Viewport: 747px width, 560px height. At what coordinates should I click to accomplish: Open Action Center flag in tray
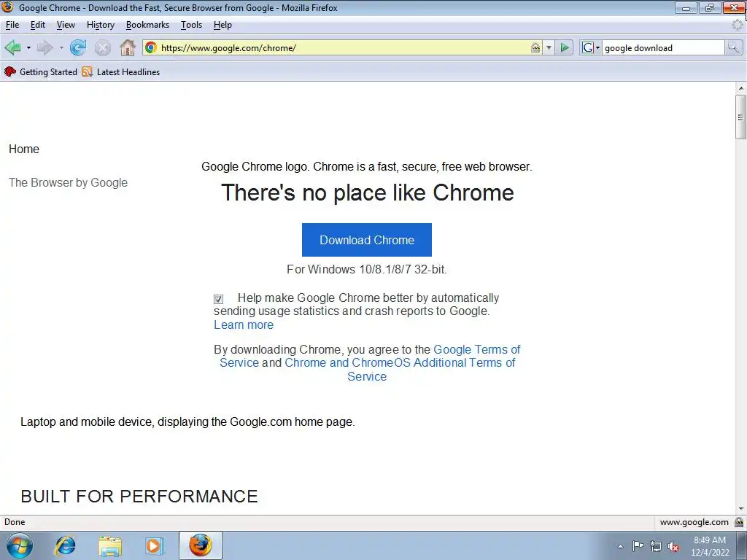(x=638, y=546)
